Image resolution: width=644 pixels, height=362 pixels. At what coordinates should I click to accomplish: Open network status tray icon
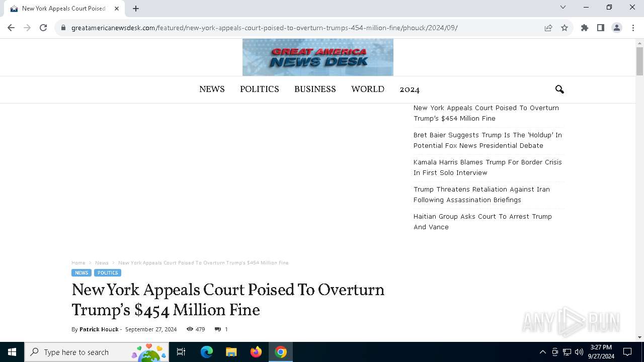point(567,352)
